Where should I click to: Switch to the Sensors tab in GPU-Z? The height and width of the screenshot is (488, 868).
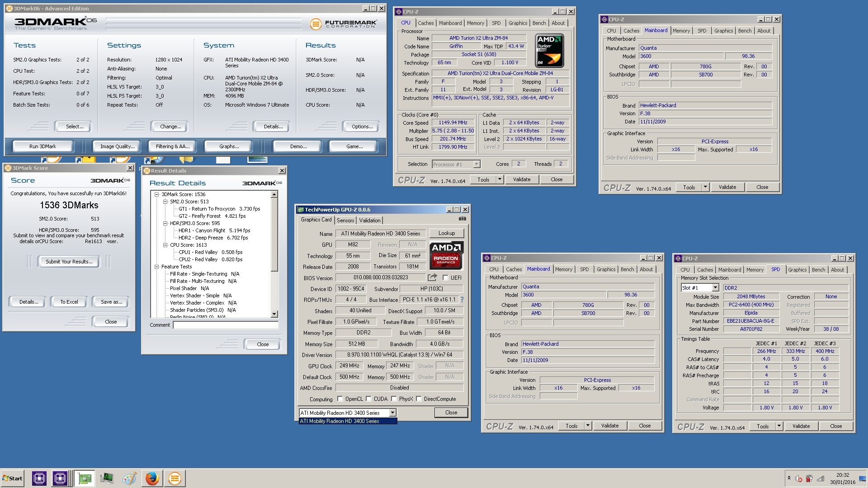click(345, 221)
